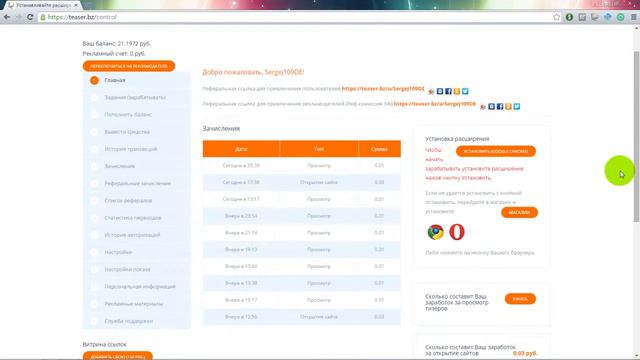
Task: Click the browser forward arrow
Action: [18, 17]
